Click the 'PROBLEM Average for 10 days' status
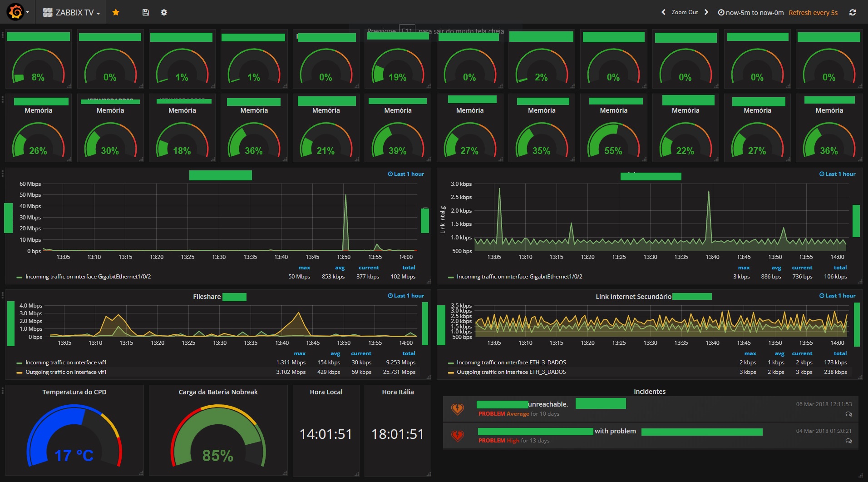 (518, 414)
